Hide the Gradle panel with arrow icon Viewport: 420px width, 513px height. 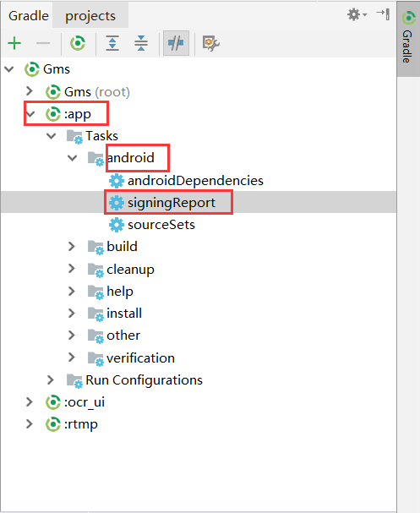(x=383, y=14)
